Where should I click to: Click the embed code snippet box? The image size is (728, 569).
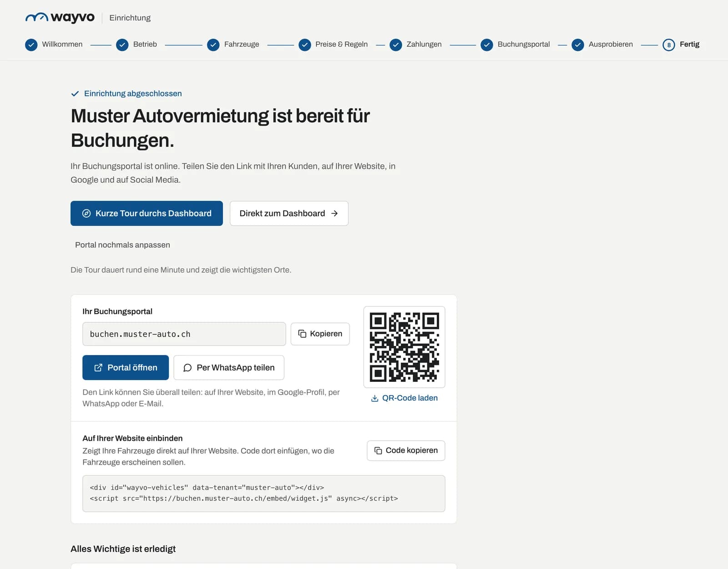tap(264, 493)
